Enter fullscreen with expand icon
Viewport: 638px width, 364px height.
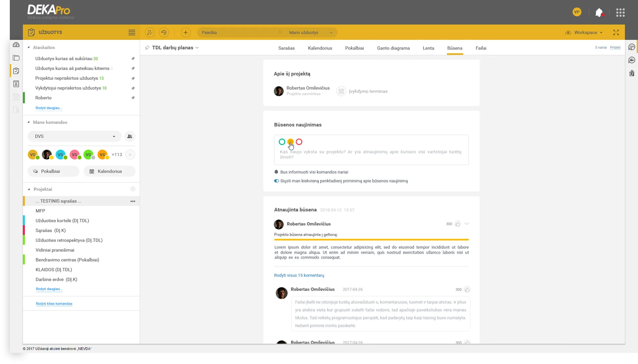616,32
